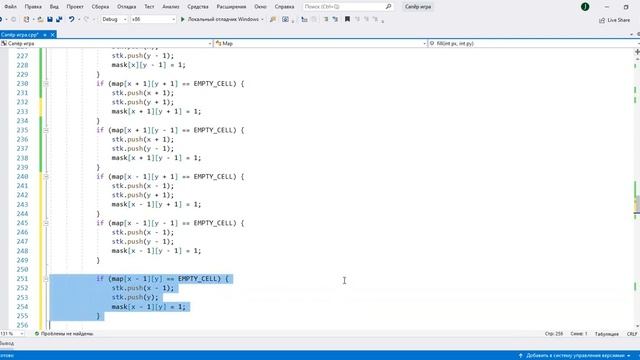Open the debugger target dropdown arrow
640x360 pixels.
262,19
